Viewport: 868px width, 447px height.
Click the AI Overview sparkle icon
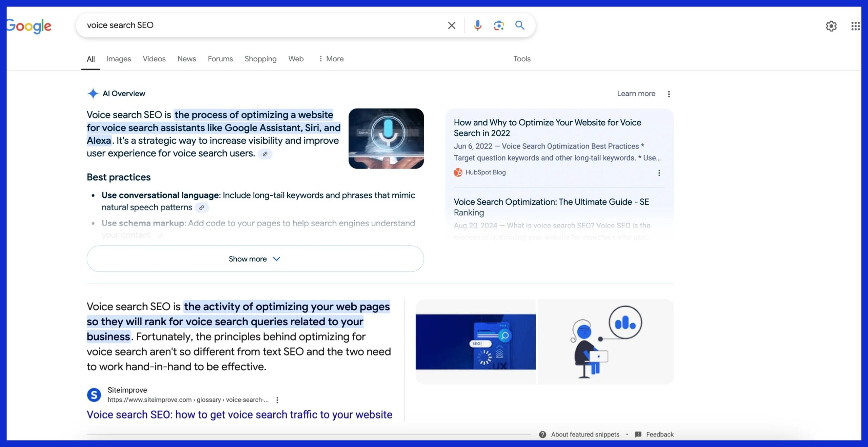[93, 94]
